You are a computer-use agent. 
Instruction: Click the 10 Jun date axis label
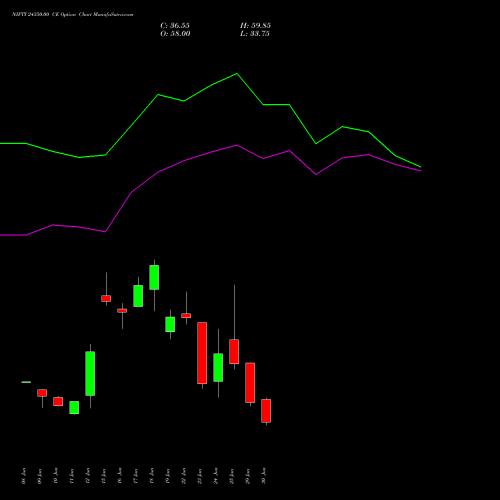pyautogui.click(x=56, y=476)
